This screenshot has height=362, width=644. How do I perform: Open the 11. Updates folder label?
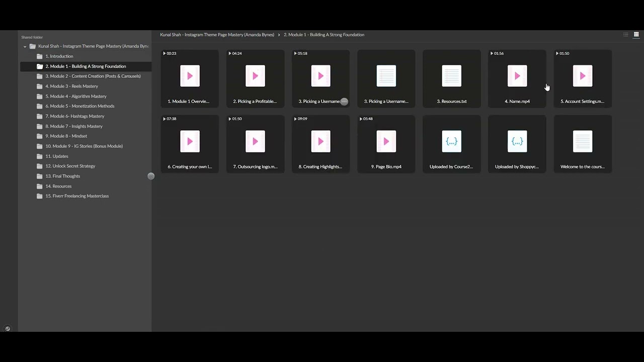pos(57,156)
